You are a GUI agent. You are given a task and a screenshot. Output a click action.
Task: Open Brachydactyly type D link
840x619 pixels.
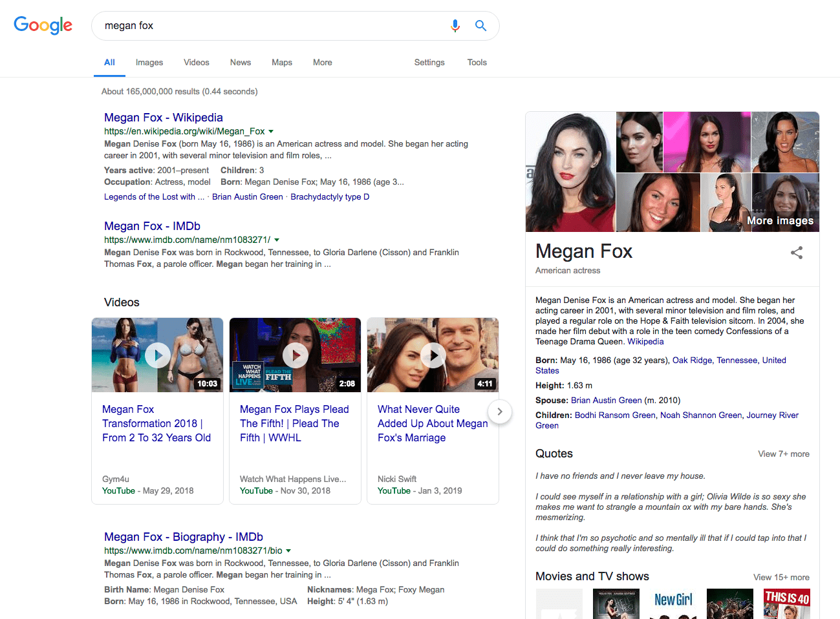tap(330, 197)
